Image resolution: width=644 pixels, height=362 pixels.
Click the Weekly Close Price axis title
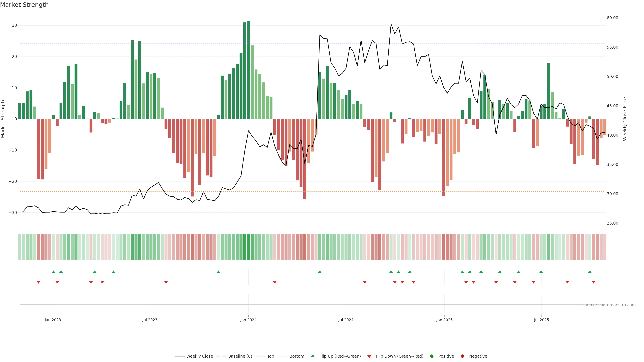pyautogui.click(x=625, y=119)
